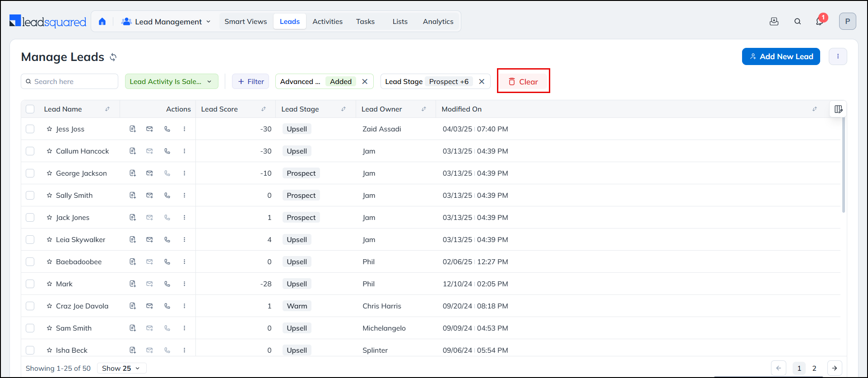868x378 pixels.
Task: Click the leads table vertical scrollbar
Action: tap(843, 165)
